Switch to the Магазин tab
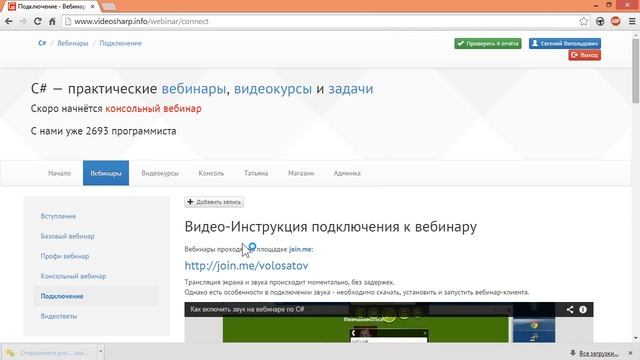 (301, 173)
